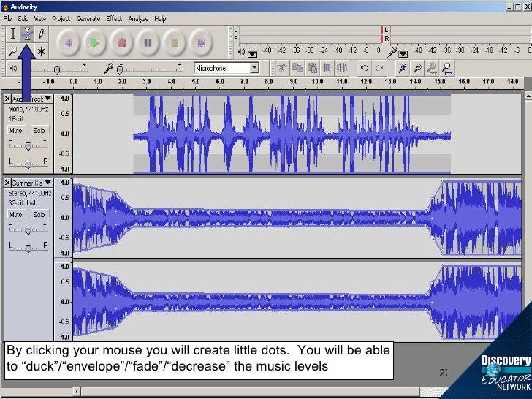This screenshot has height=399, width=532.
Task: Choose the Zoom magnifier tool
Action: coord(13,51)
